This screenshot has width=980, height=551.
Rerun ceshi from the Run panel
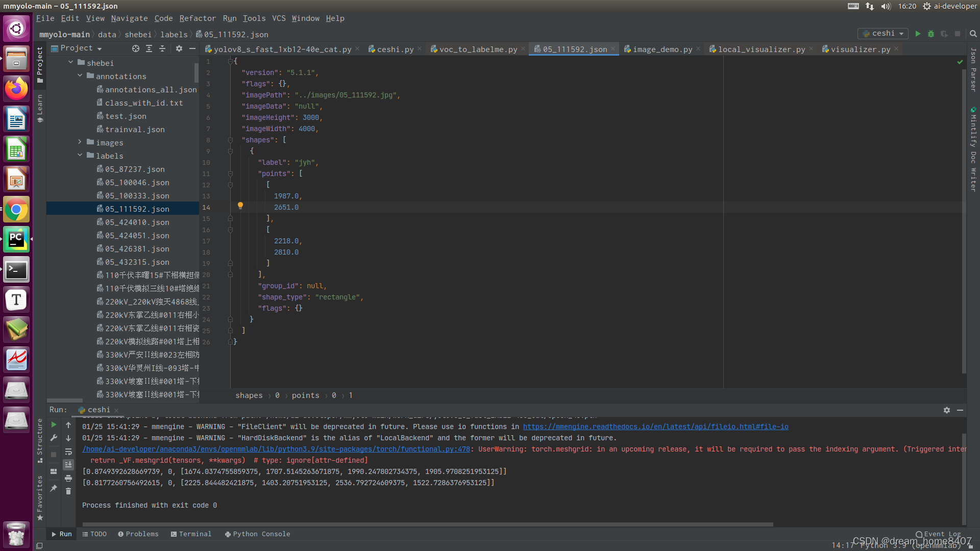click(x=54, y=424)
